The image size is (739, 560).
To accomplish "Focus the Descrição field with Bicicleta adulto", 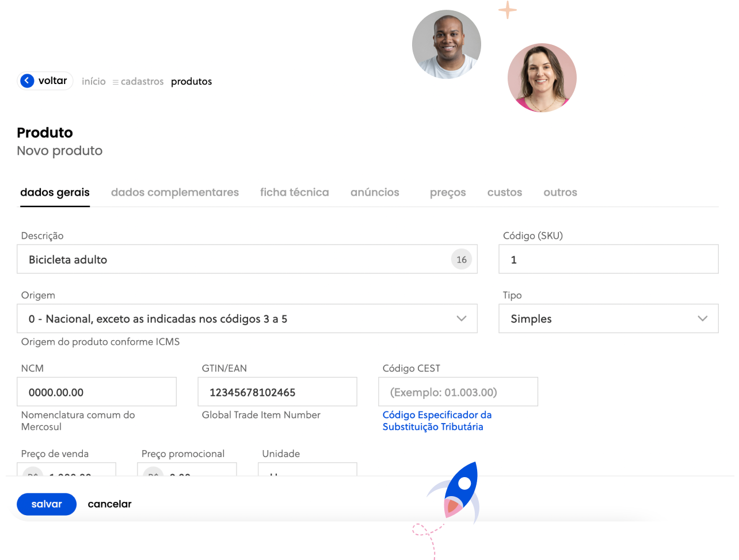I will pyautogui.click(x=230, y=260).
